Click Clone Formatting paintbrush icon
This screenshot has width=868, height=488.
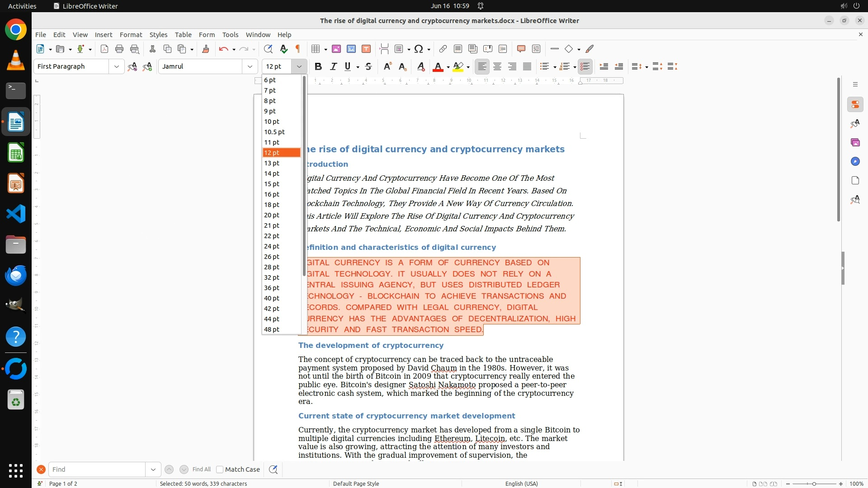206,49
